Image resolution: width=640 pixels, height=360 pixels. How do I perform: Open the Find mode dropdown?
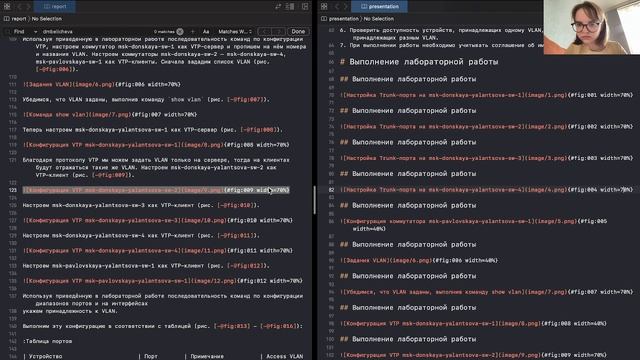point(25,31)
